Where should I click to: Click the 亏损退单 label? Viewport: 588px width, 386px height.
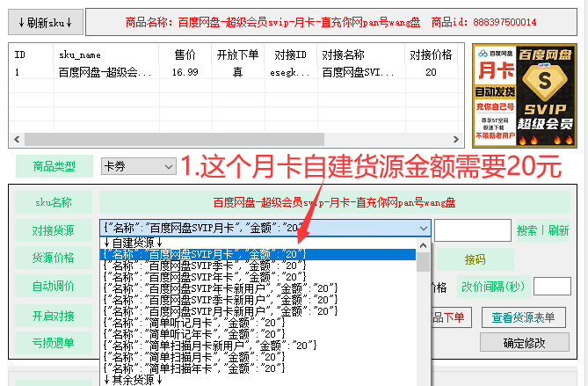point(54,343)
